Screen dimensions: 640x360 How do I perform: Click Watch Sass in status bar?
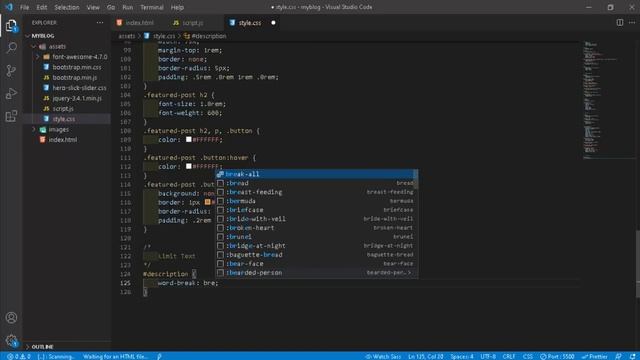click(x=382, y=356)
